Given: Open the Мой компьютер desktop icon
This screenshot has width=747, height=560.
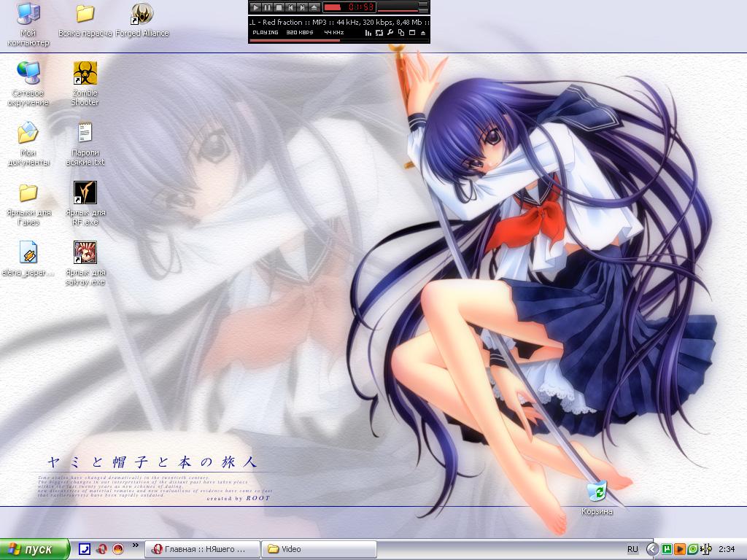Looking at the screenshot, I should pyautogui.click(x=28, y=24).
